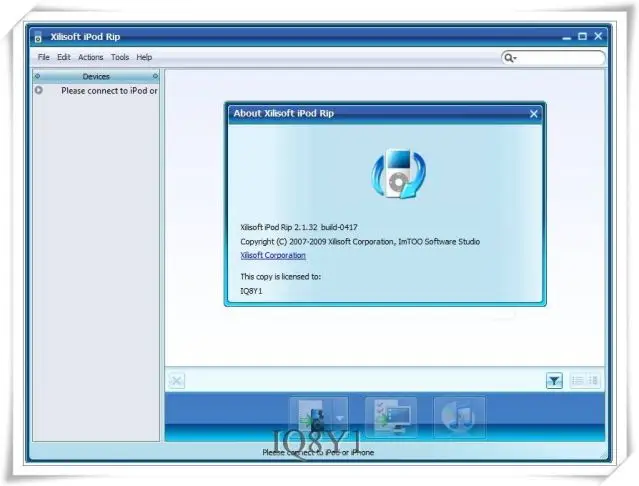This screenshot has width=639, height=486.
Task: Close the Xilisoft iPod Rip main window
Action: [598, 36]
